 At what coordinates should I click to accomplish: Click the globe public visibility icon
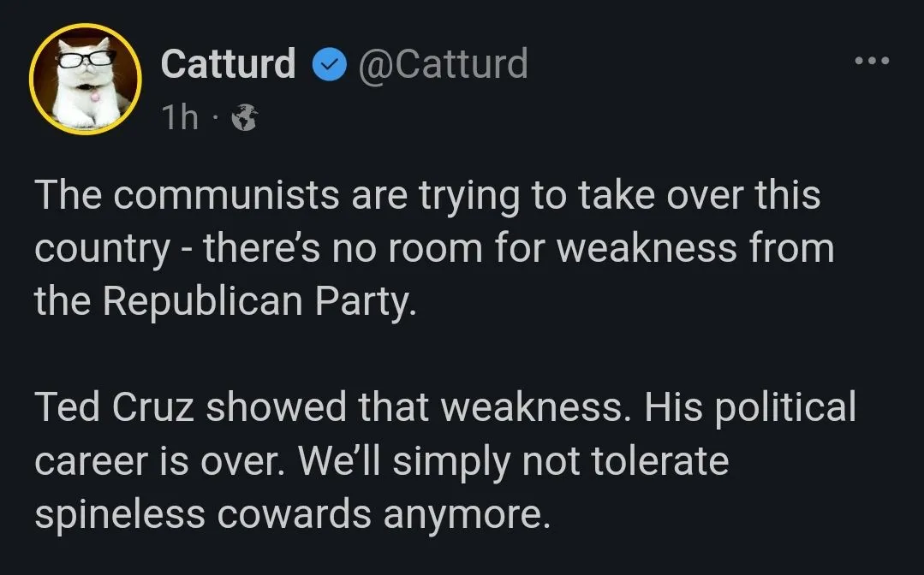click(x=245, y=117)
